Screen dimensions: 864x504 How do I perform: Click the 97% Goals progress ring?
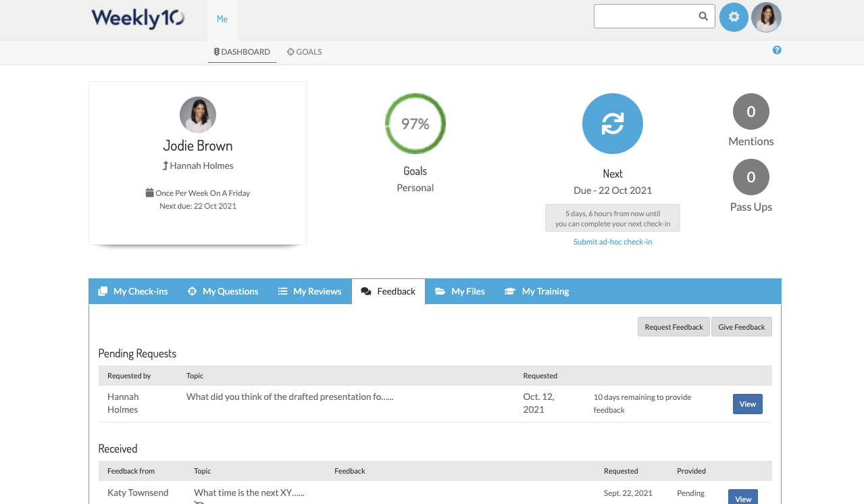tap(415, 124)
